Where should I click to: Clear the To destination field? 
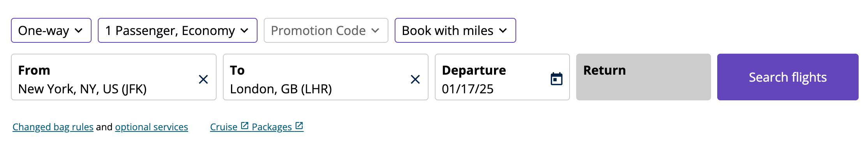coord(415,79)
